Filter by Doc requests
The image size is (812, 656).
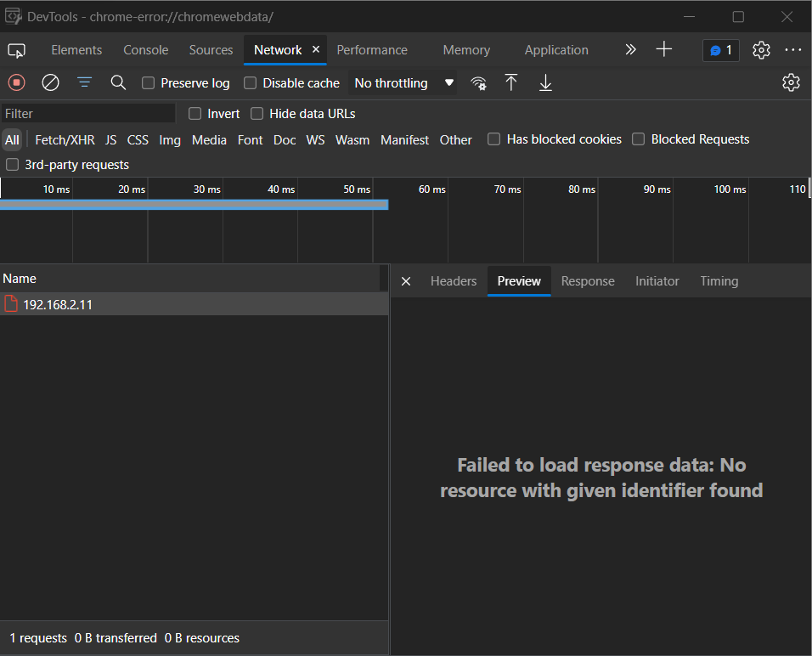285,140
